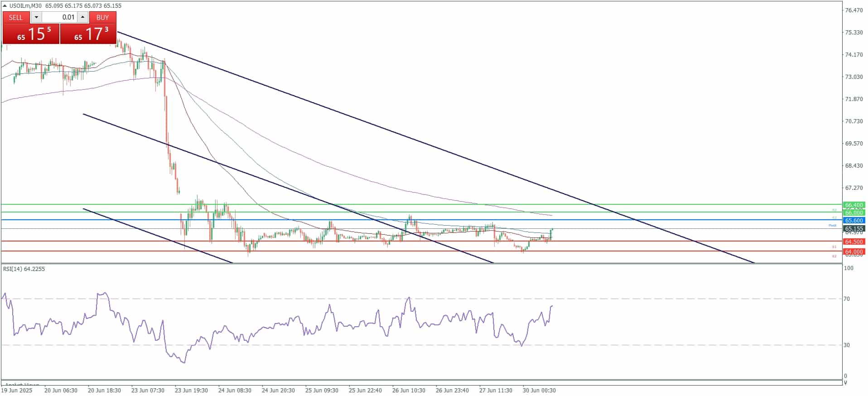Select the blue 65.600 pivot level label
The width and height of the screenshot is (868, 396).
pyautogui.click(x=854, y=220)
